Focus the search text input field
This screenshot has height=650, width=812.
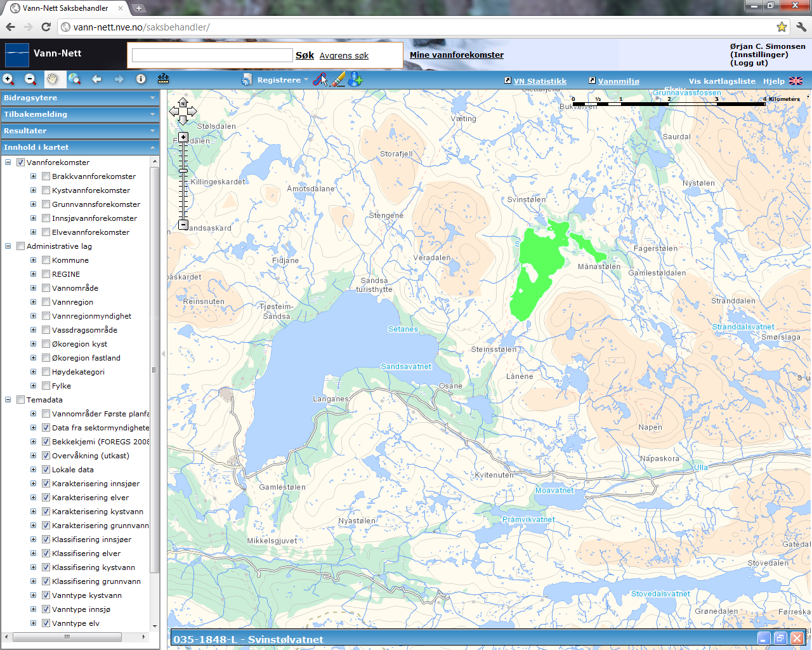pyautogui.click(x=213, y=55)
